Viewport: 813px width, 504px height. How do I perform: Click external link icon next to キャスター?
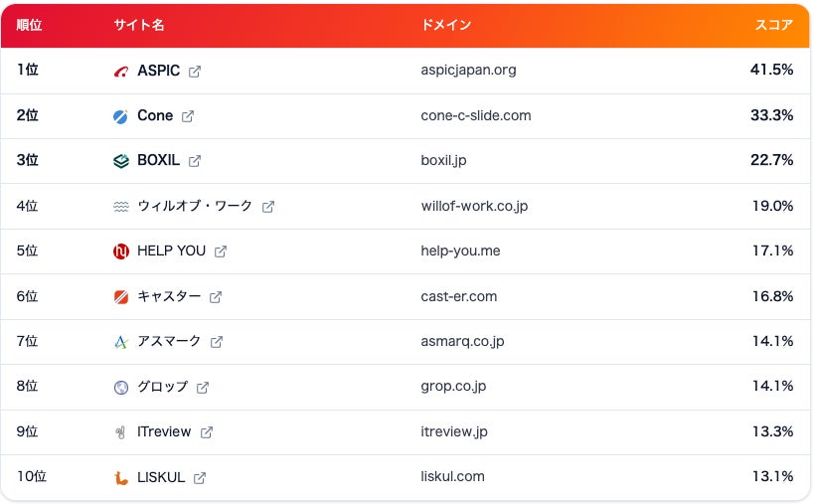(x=216, y=297)
